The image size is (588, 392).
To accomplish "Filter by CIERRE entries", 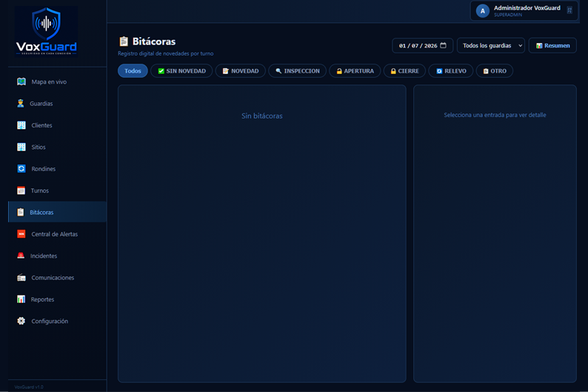I will (x=404, y=71).
